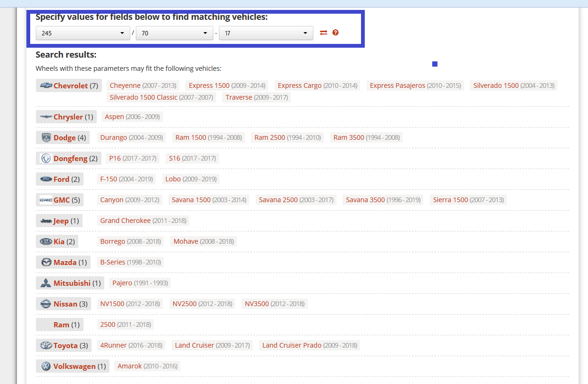Select Dongfeng S16 (2017-2017)
This screenshot has width=588, height=384.
193,158
